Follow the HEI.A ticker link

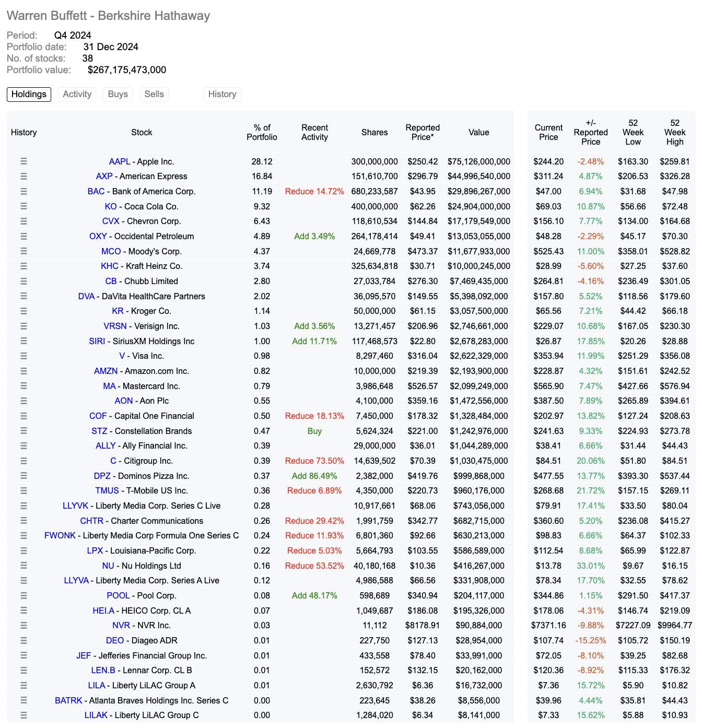[x=103, y=611]
